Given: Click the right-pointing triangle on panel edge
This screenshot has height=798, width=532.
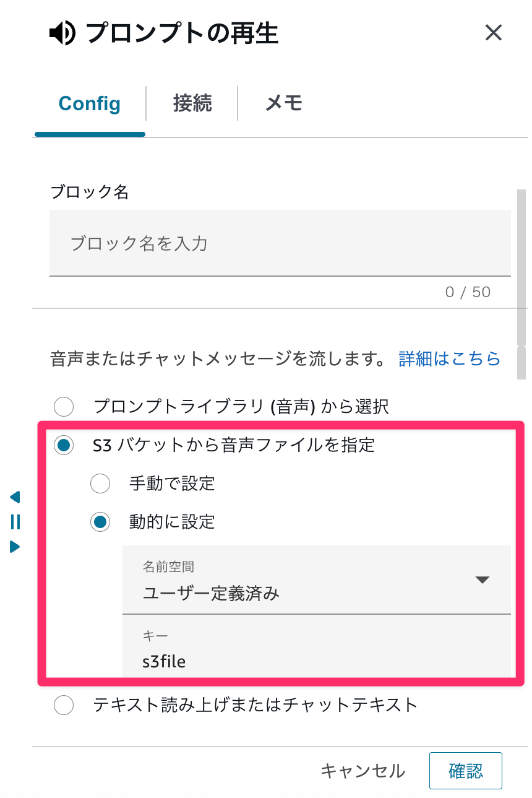Looking at the screenshot, I should tap(15, 547).
